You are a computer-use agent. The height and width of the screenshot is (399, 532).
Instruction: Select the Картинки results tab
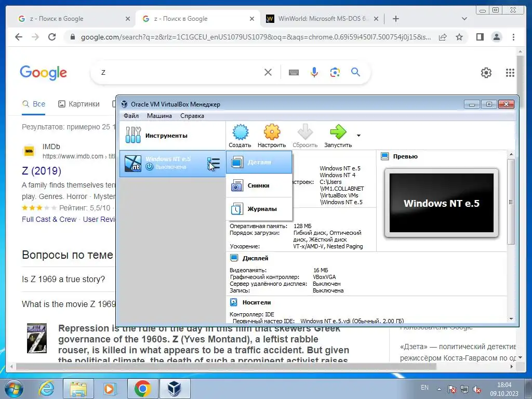(x=79, y=104)
